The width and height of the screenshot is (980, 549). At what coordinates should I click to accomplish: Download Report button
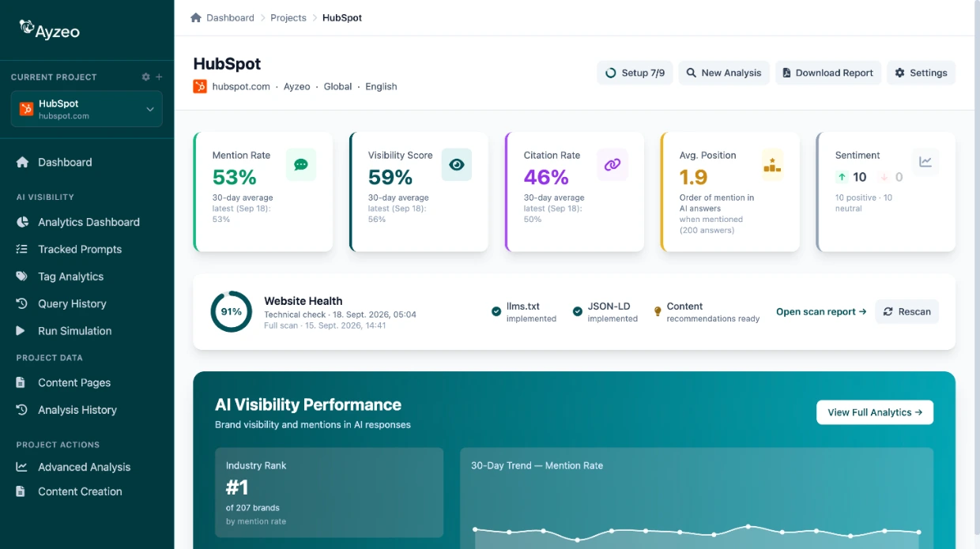point(828,73)
